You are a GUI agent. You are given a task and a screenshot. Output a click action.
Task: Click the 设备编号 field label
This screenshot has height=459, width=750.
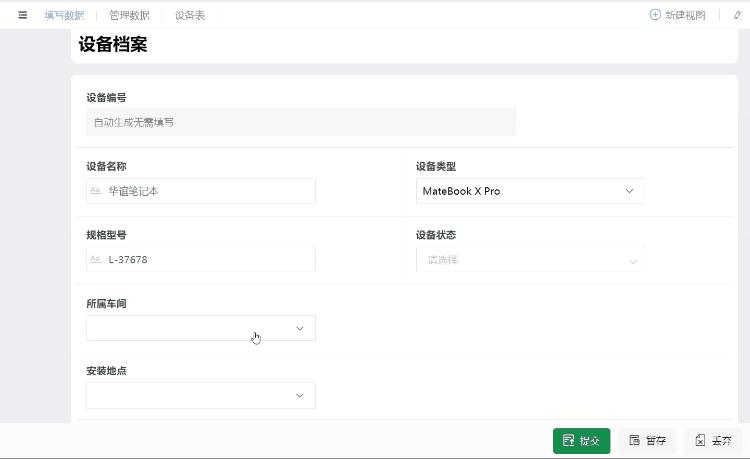[x=106, y=98]
